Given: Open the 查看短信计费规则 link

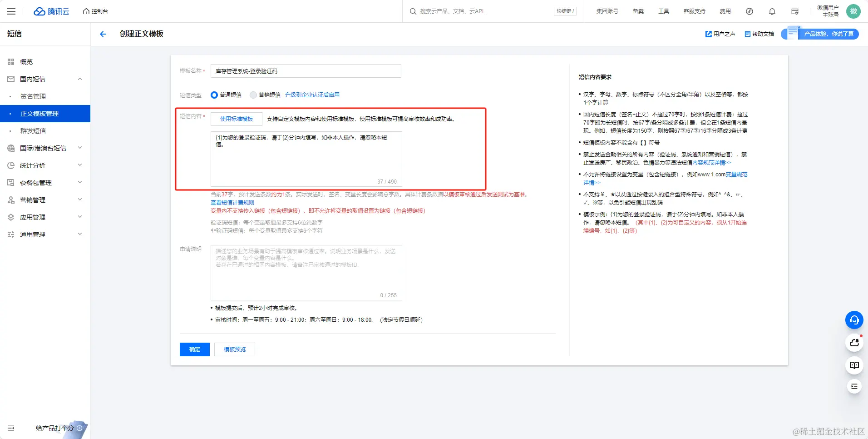Looking at the screenshot, I should point(232,203).
